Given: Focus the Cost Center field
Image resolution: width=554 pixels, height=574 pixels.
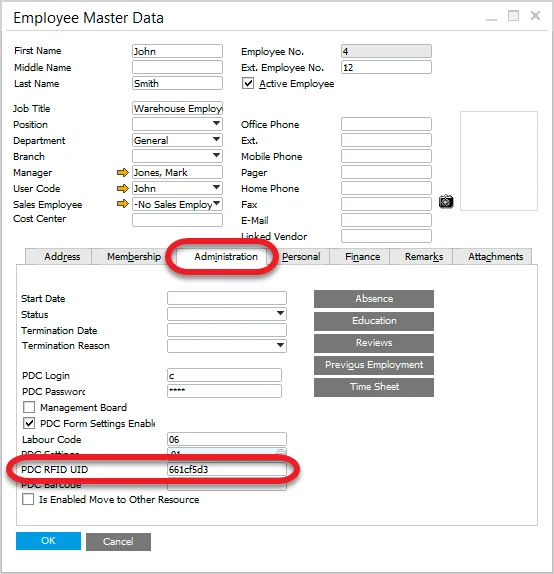Looking at the screenshot, I should [x=177, y=220].
